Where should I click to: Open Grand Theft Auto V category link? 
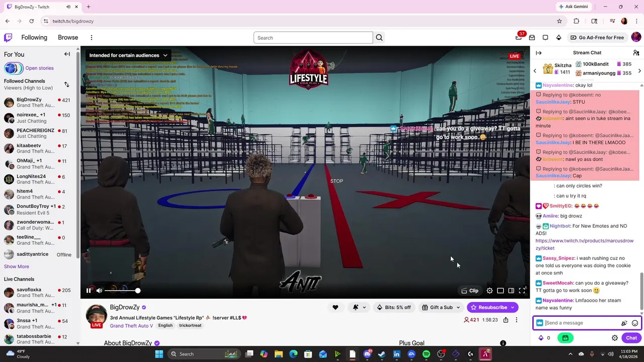131,326
